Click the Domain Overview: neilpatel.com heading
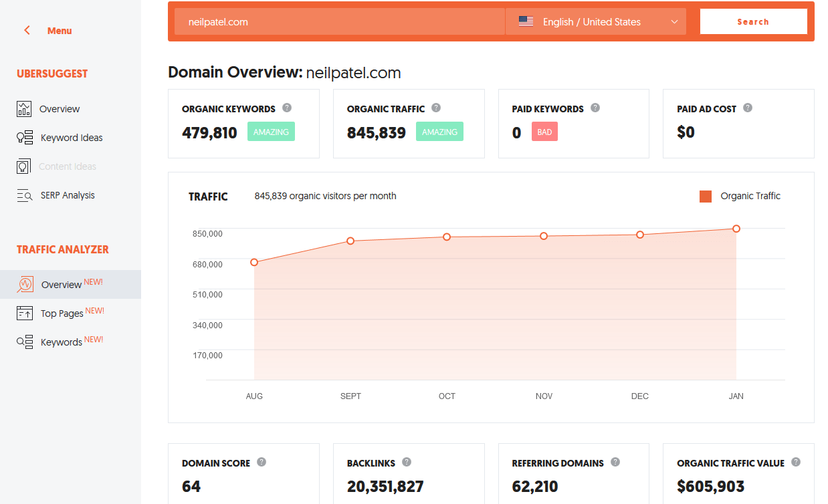Screen dimensions: 828x504 (284, 72)
